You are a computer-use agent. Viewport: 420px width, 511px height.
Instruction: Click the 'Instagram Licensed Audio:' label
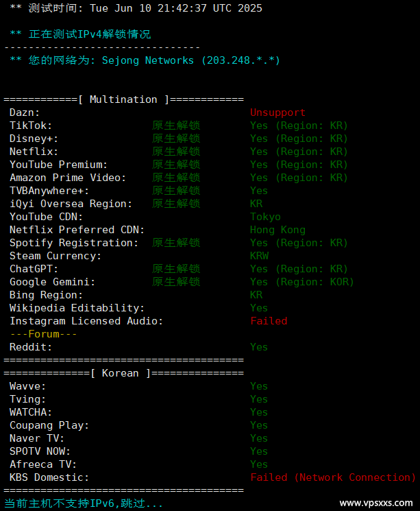(x=86, y=321)
